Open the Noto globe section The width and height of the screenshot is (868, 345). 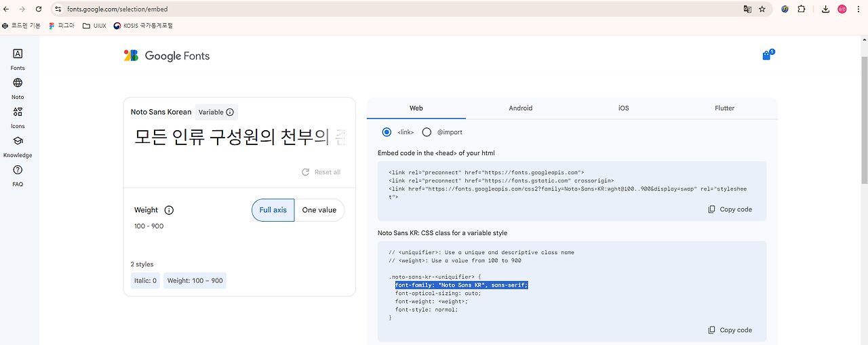[x=18, y=88]
